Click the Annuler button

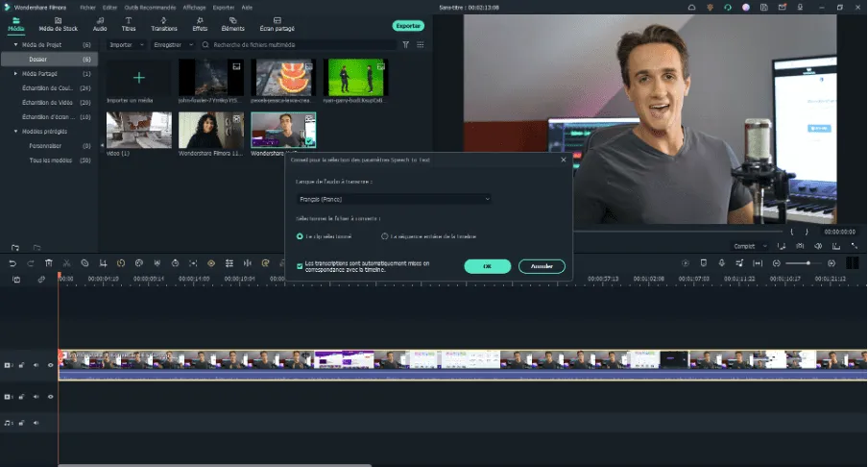pyautogui.click(x=542, y=266)
